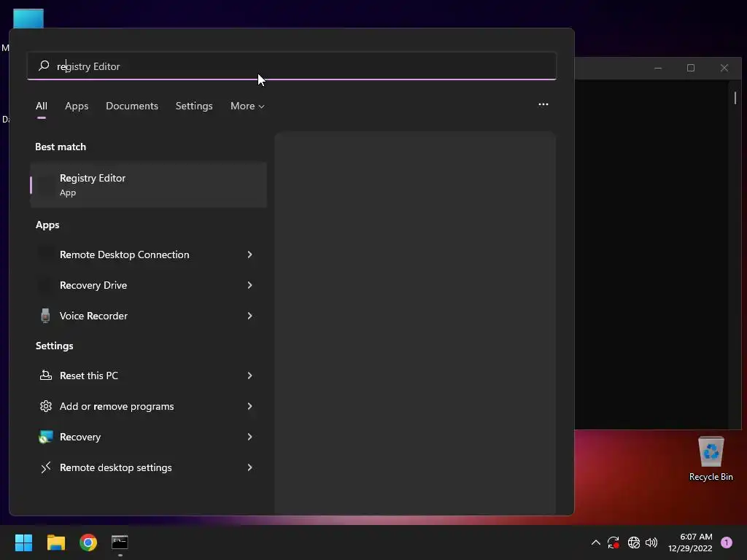The height and width of the screenshot is (560, 747).
Task: Open the clock and date display
Action: [x=690, y=542]
